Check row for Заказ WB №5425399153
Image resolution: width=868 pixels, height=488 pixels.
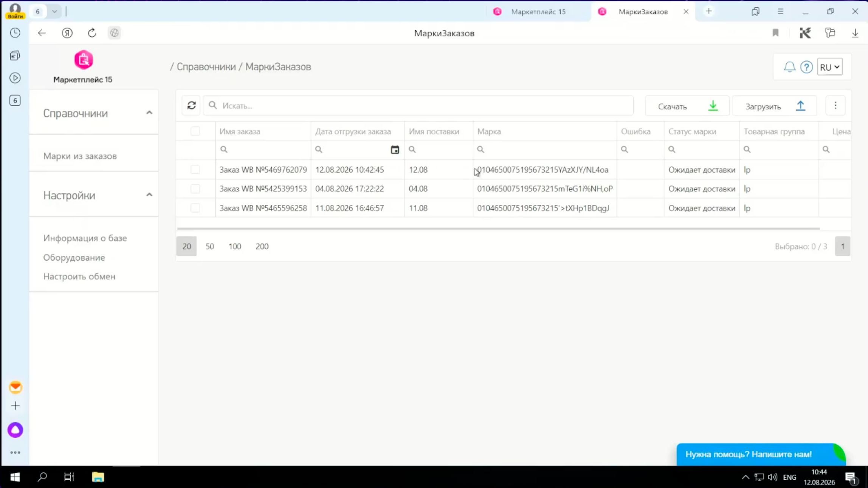click(195, 188)
